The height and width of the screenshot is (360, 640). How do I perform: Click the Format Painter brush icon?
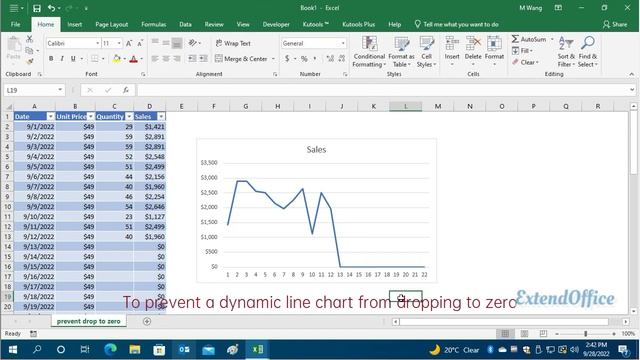coord(29,62)
